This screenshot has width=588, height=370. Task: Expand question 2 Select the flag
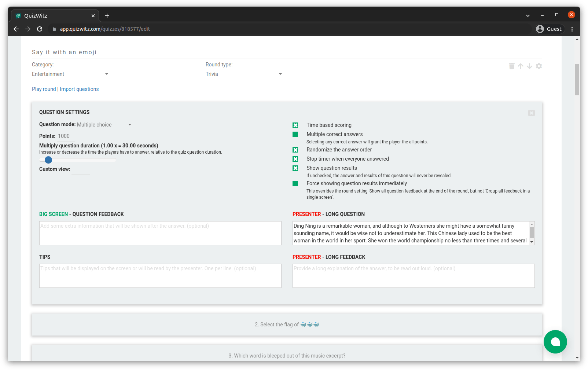coord(287,325)
